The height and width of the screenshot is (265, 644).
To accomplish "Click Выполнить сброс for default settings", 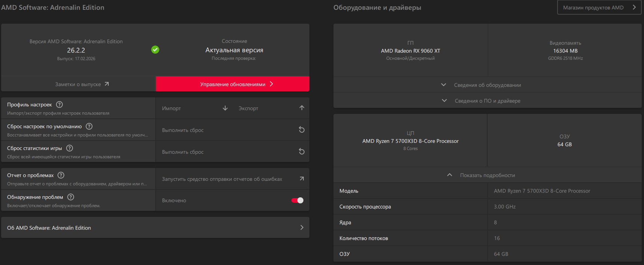I will [233, 130].
